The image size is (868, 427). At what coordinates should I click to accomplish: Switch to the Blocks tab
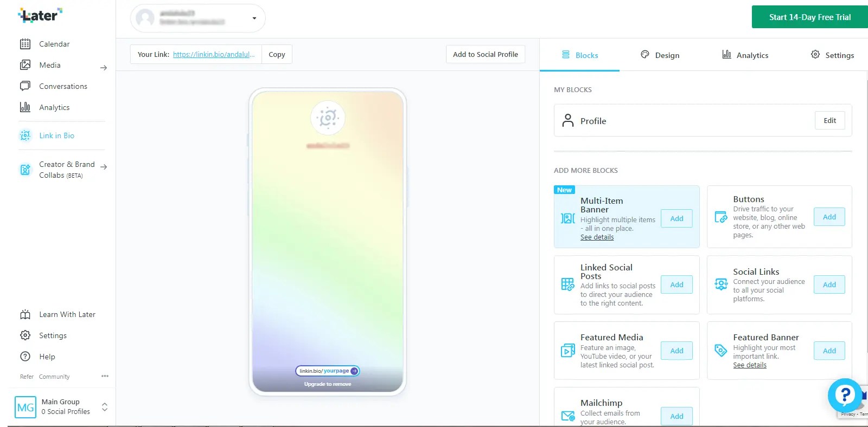(579, 55)
